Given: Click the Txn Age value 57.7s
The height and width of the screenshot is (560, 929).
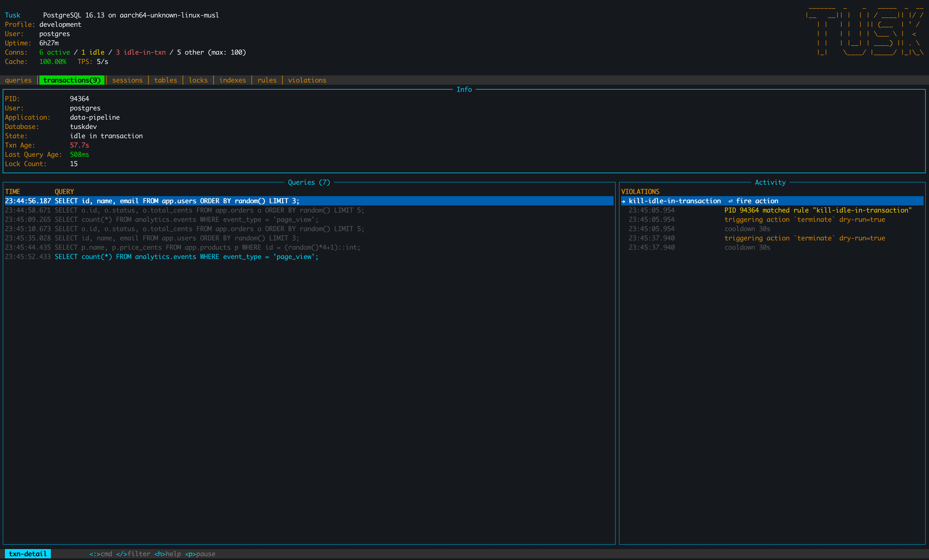Looking at the screenshot, I should tap(80, 145).
